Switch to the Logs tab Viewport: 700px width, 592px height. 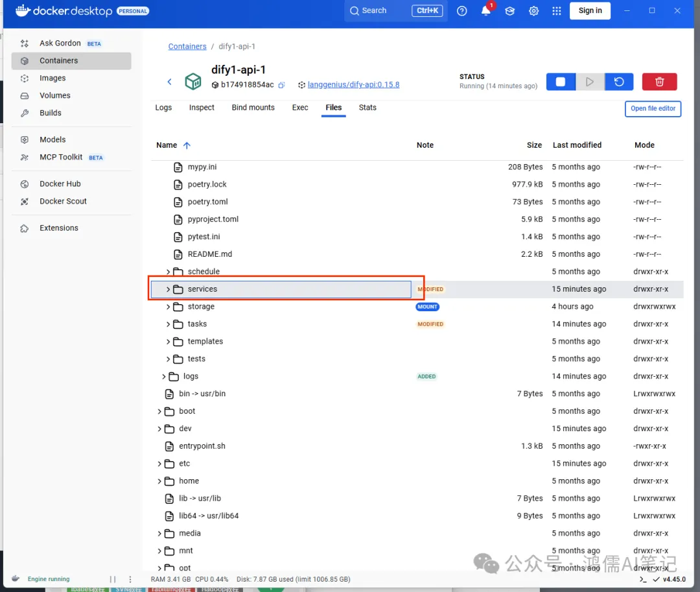coord(163,108)
